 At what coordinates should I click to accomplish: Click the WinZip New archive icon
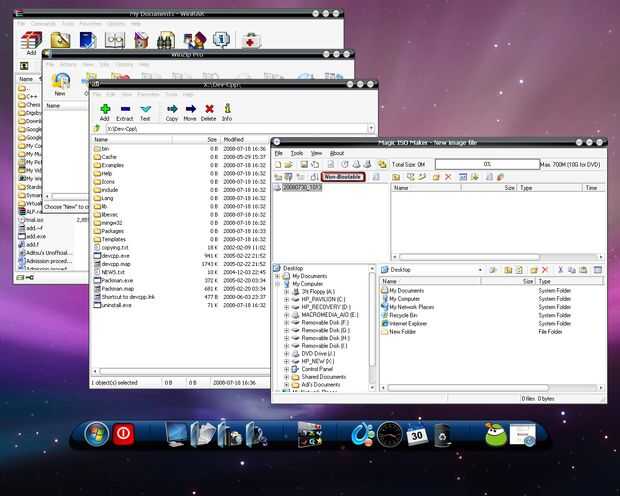click(x=58, y=82)
